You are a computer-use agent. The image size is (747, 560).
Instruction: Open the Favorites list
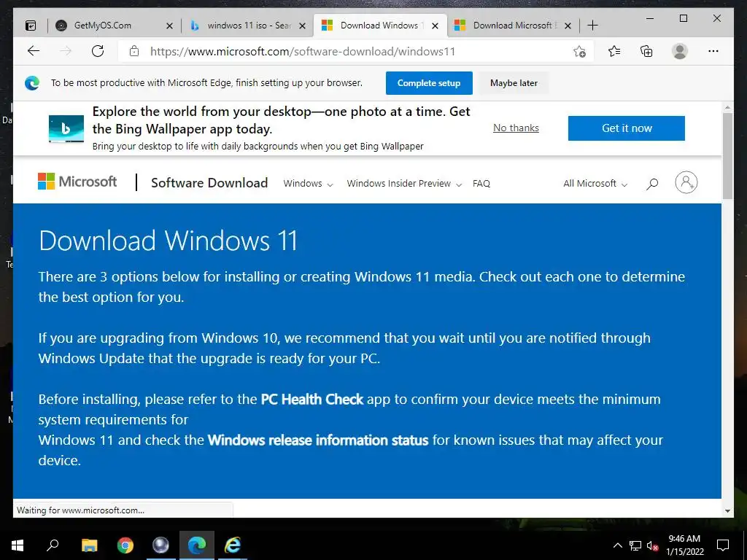(x=614, y=51)
